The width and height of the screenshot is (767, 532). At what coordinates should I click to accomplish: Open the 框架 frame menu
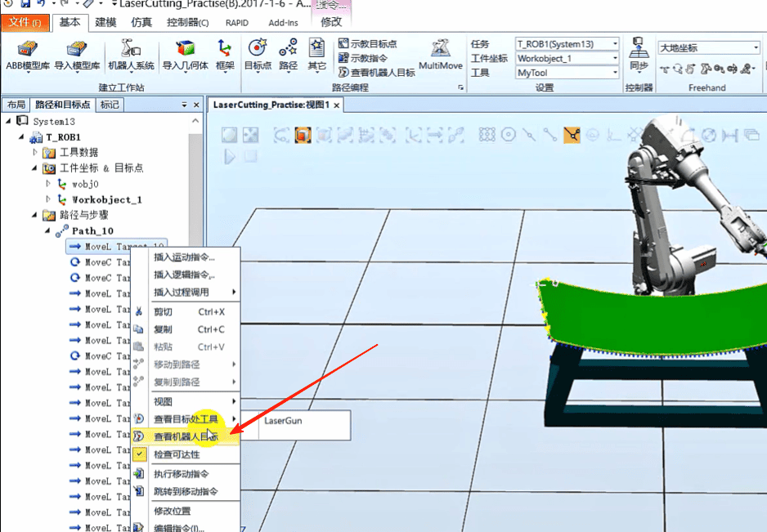(x=225, y=56)
